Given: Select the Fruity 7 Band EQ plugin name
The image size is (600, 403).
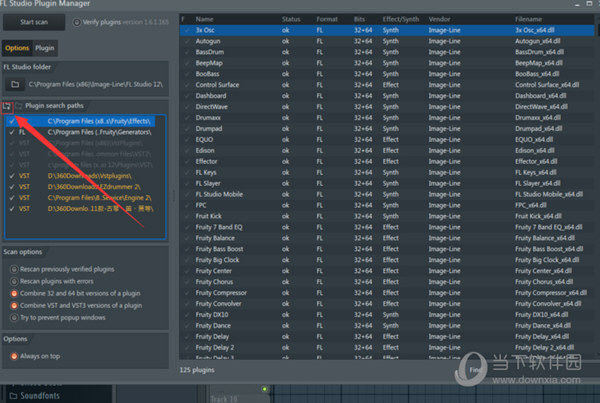Looking at the screenshot, I should [x=219, y=227].
